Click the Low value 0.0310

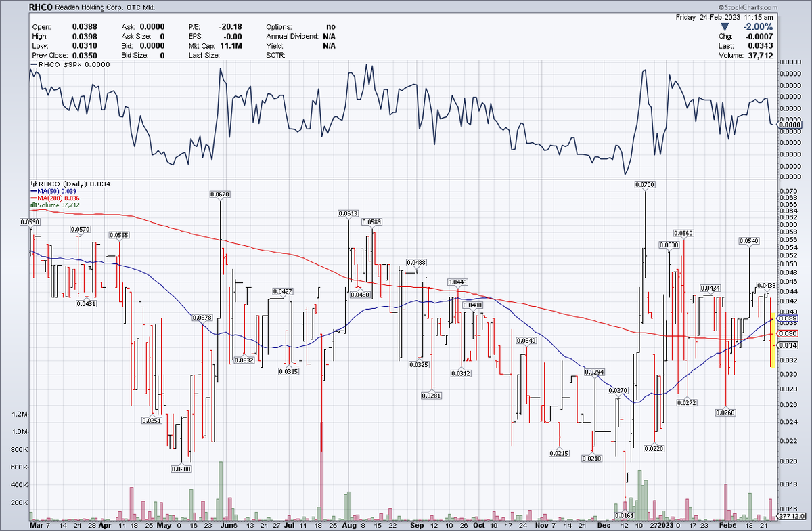coord(83,45)
